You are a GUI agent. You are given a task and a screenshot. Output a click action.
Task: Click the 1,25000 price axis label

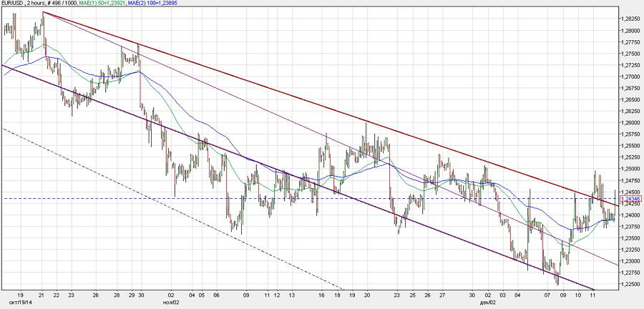tap(631, 169)
